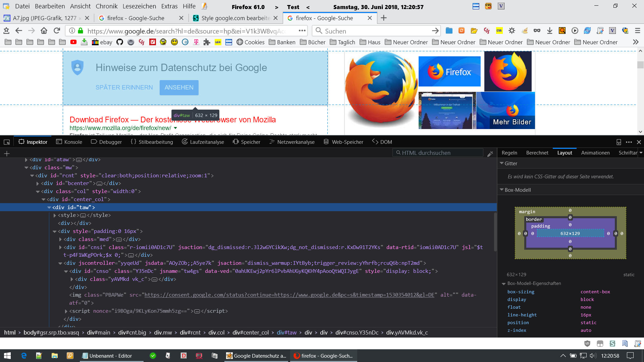Collapse the Gitter section in Layout panel
The height and width of the screenshot is (362, 644).
tap(502, 163)
